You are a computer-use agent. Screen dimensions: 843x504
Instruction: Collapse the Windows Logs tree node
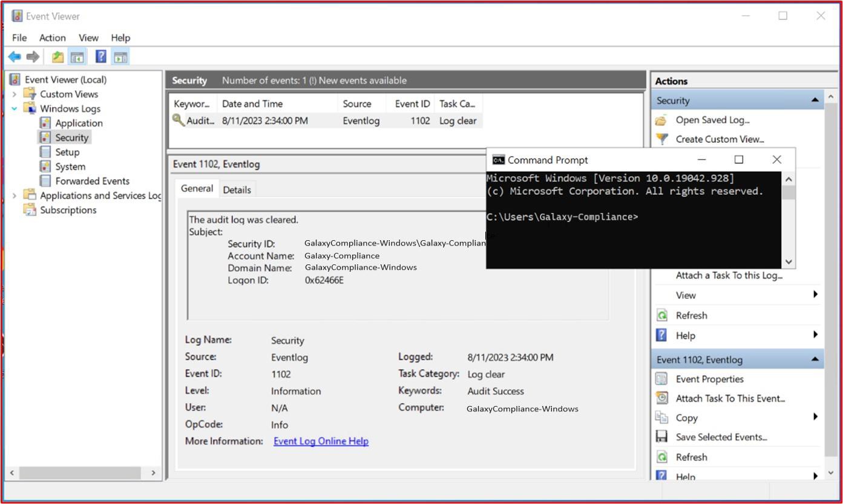(14, 108)
